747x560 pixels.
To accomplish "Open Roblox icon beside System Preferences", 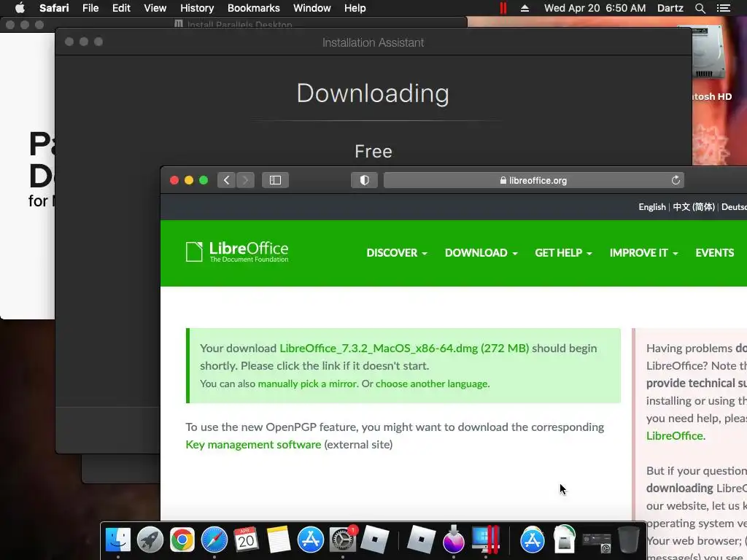I will pos(374,540).
